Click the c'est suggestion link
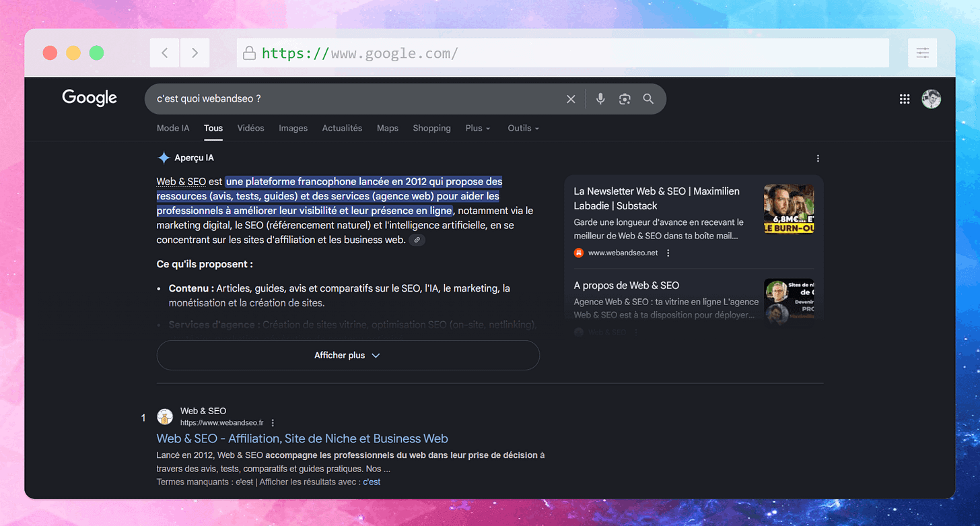 [372, 482]
